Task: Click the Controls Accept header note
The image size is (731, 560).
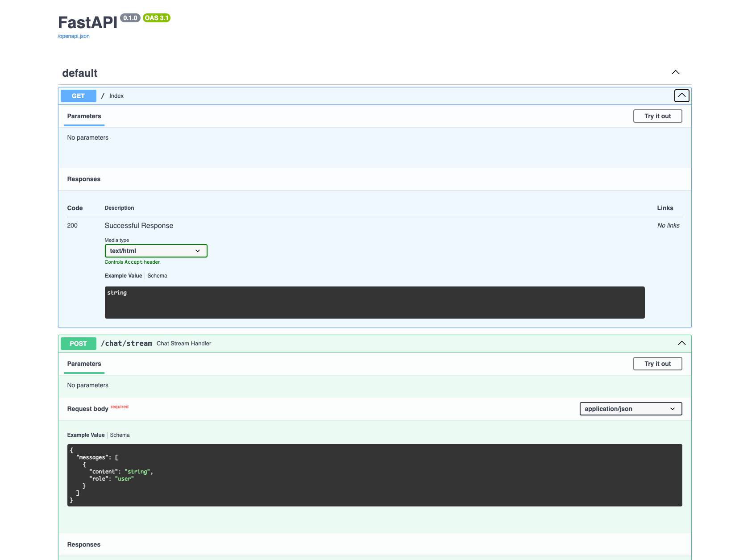Action: click(133, 262)
